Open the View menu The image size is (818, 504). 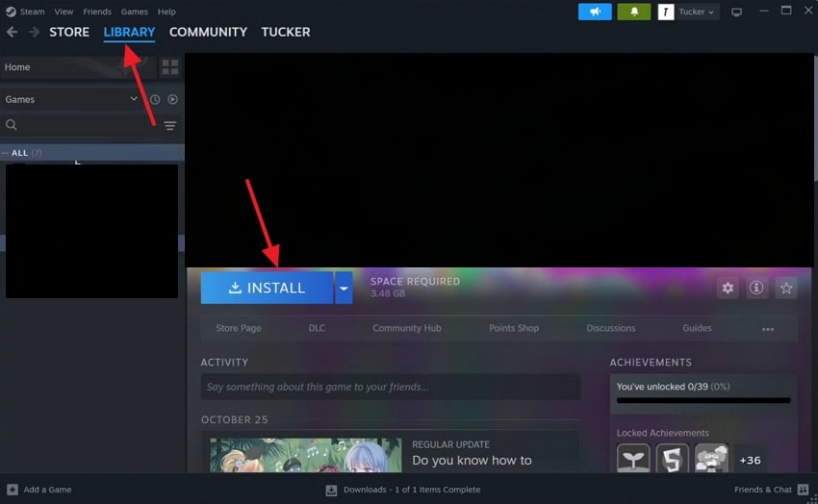click(x=64, y=12)
